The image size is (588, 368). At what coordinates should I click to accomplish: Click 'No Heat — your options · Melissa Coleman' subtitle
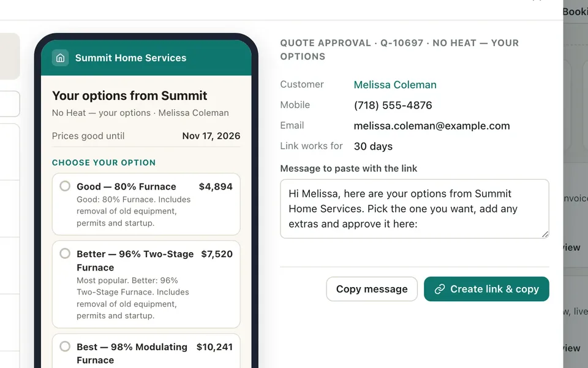[140, 113]
